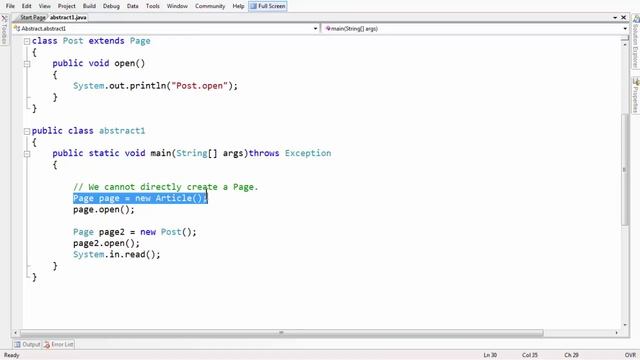Open the Solution Explorer side panel
This screenshot has width=640, height=360.
636,42
